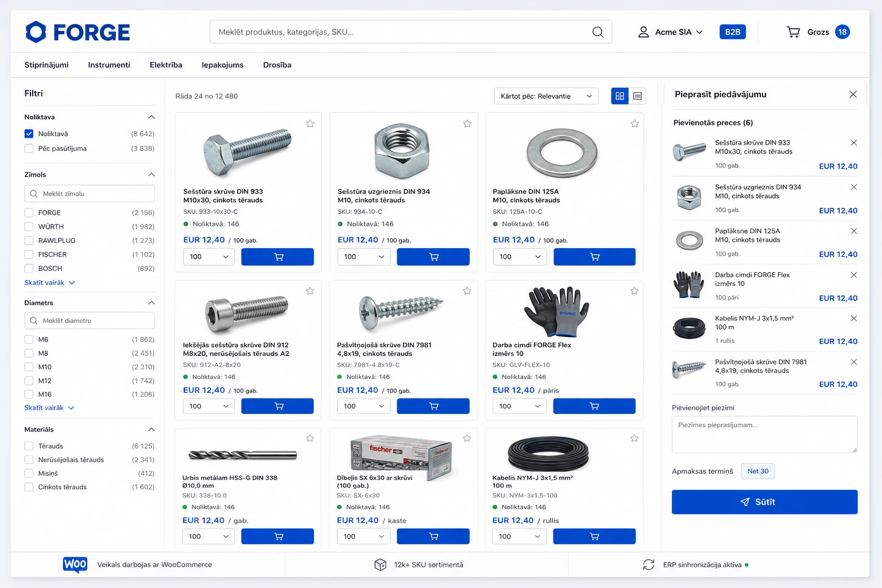Collapse the Diametrs filter section
This screenshot has height=588, width=882.
(x=152, y=303)
